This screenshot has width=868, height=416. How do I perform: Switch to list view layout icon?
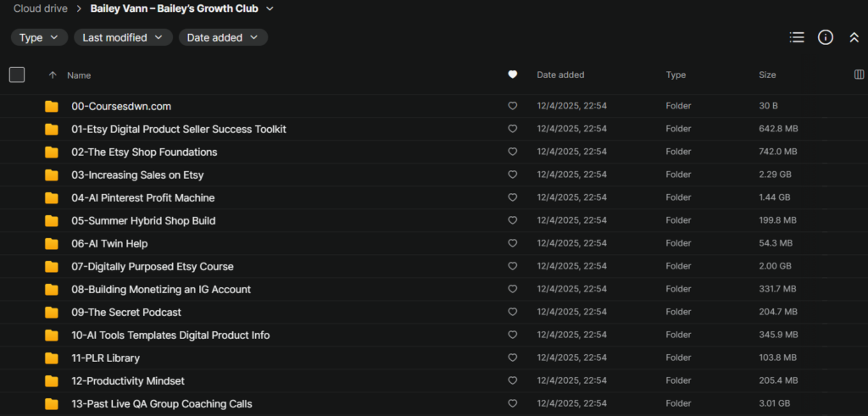tap(797, 37)
